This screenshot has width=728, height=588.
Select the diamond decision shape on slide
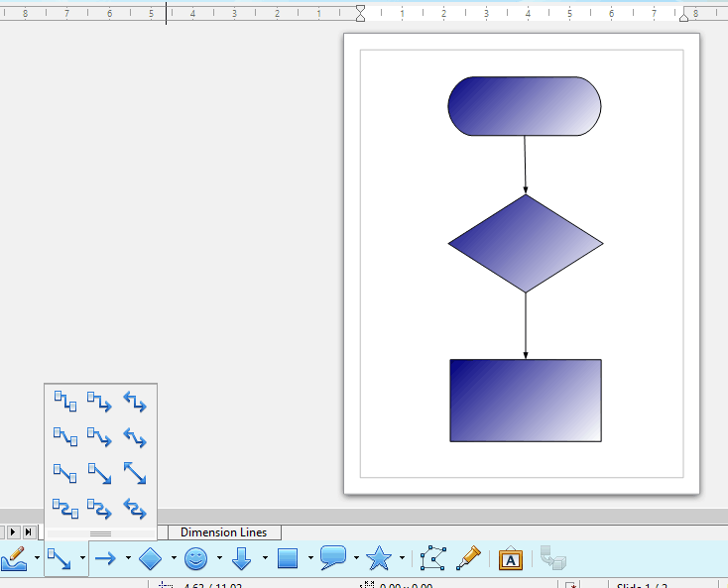click(x=525, y=244)
